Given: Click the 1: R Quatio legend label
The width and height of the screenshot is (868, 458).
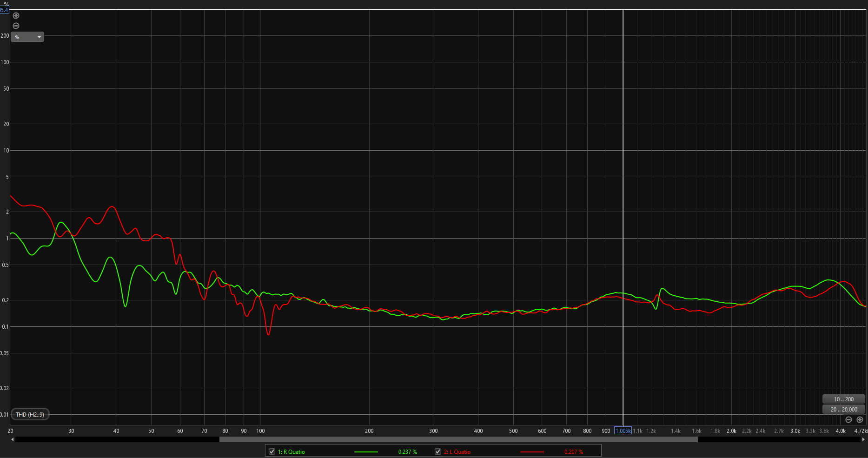Looking at the screenshot, I should [x=292, y=452].
